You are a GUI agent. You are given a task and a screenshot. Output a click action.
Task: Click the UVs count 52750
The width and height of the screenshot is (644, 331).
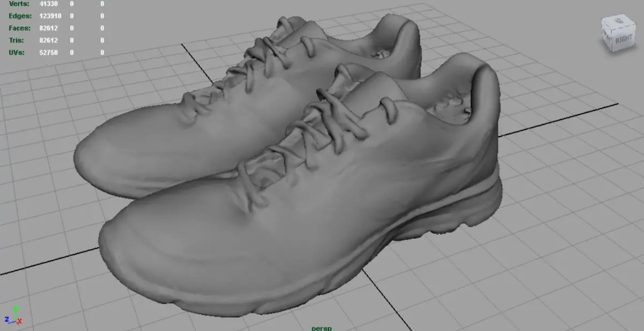[x=49, y=53]
